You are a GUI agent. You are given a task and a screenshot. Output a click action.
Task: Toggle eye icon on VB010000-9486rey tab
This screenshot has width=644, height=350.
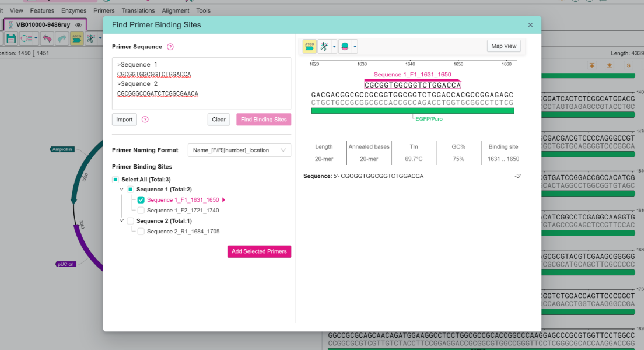click(78, 25)
